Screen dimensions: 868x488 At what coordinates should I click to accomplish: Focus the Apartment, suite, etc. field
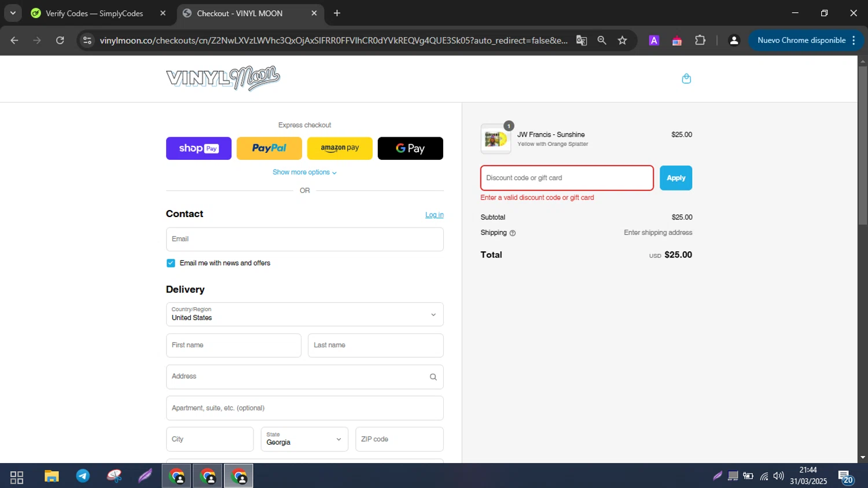point(305,408)
